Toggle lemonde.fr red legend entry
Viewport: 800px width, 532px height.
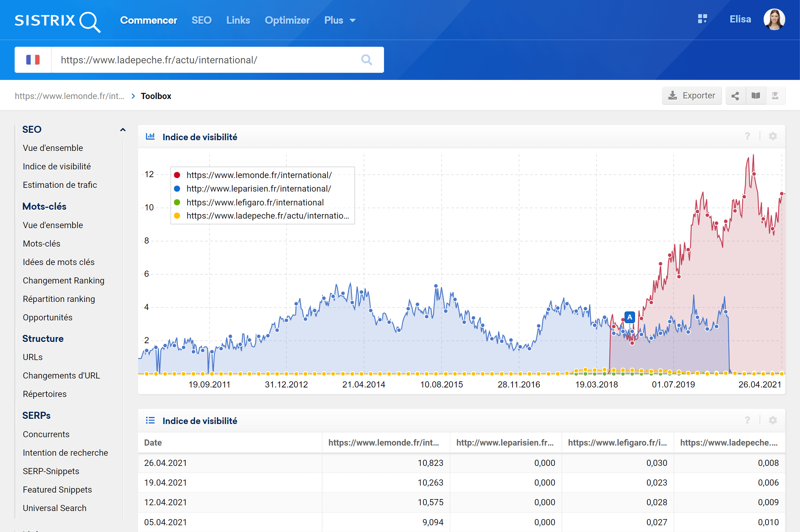coord(253,175)
